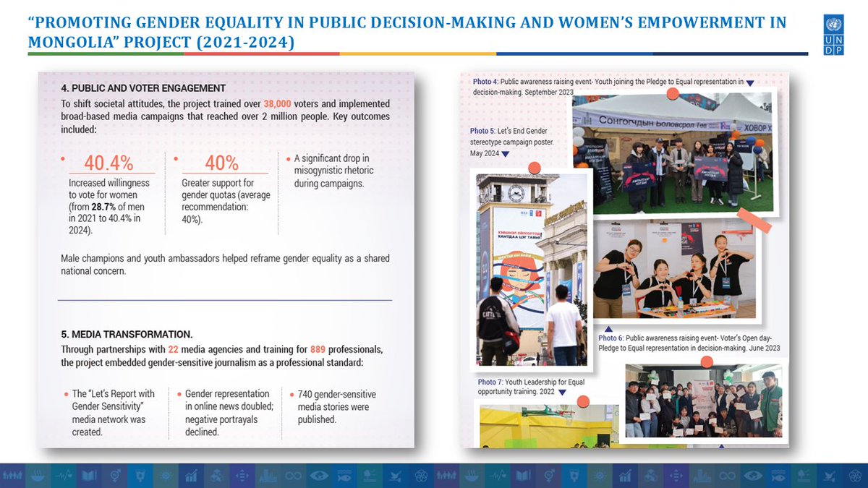This screenshot has height=488, width=868.
Task: Open the Voter's Open day group photo
Action: pos(703,400)
